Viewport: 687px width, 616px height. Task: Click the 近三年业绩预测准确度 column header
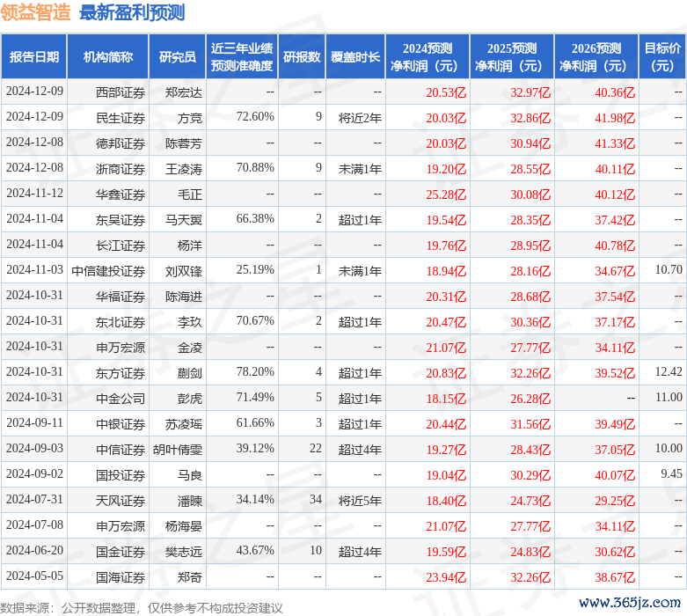[x=242, y=57]
